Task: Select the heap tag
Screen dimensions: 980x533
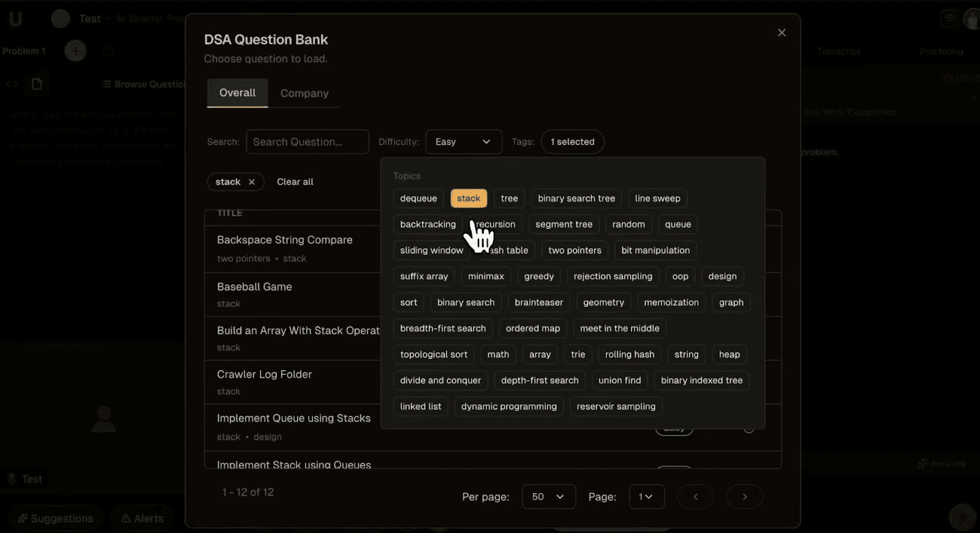Action: pyautogui.click(x=729, y=355)
